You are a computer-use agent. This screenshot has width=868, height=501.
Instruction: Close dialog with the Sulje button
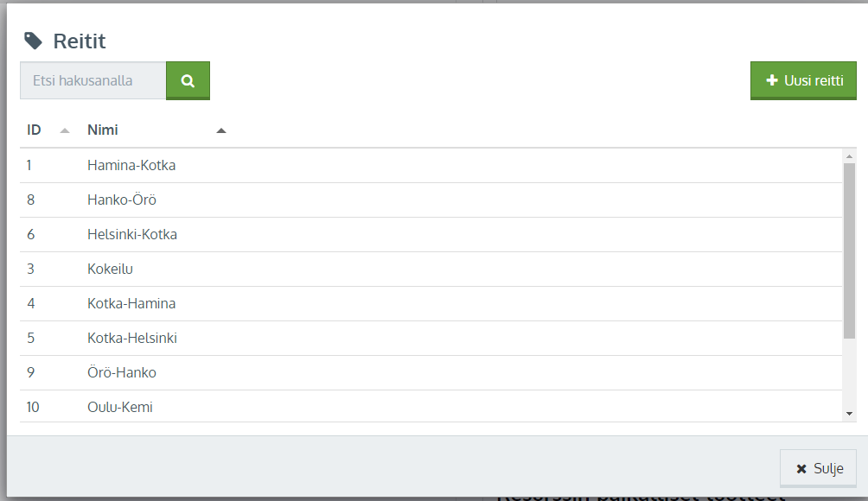[x=818, y=468]
